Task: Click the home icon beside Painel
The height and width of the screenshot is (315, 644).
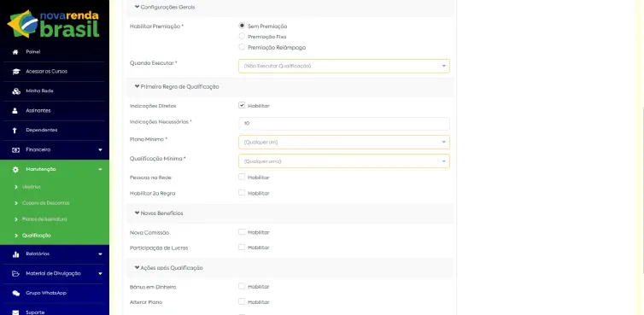Action: tap(15, 52)
